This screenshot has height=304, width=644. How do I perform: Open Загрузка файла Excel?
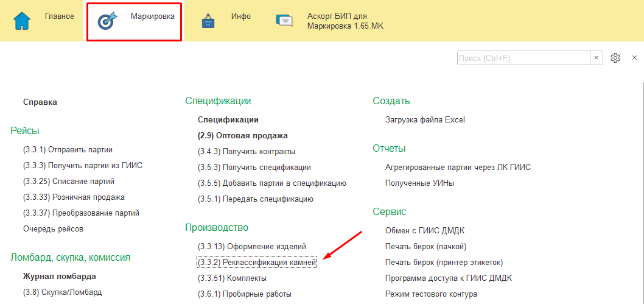425,120
